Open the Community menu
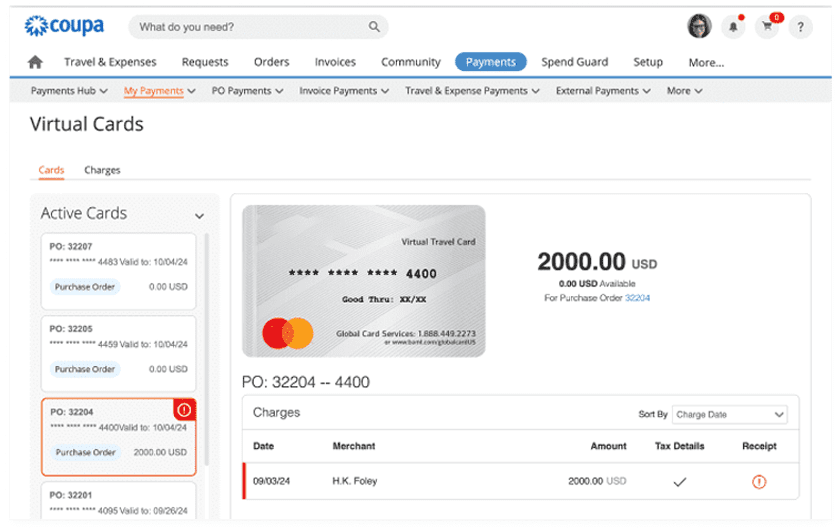The width and height of the screenshot is (838, 531). pyautogui.click(x=410, y=62)
